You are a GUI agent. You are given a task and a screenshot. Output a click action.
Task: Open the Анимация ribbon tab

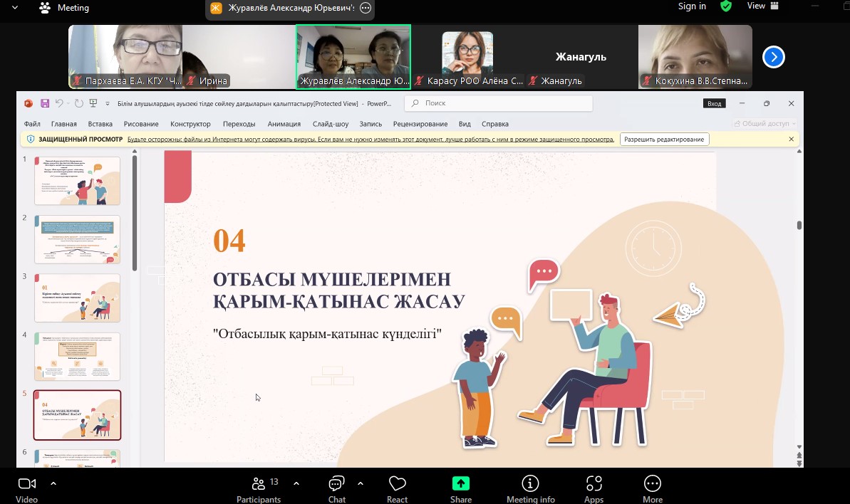(284, 124)
